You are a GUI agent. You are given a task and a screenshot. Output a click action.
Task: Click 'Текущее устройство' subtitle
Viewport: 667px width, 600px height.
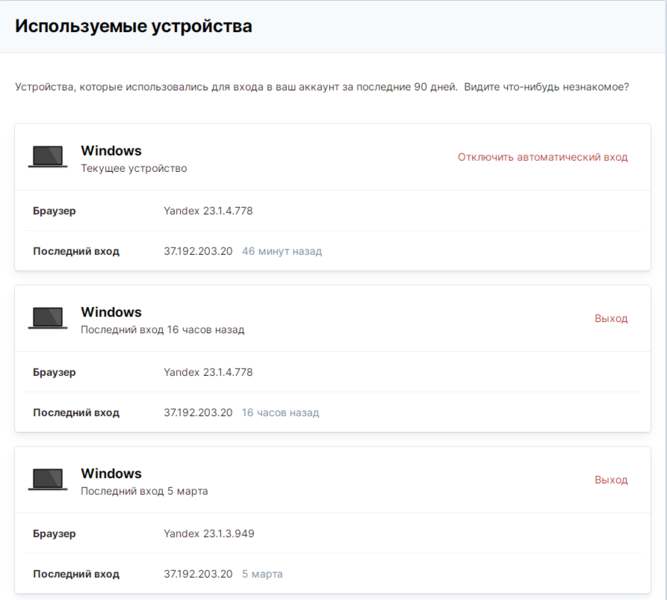click(x=134, y=169)
